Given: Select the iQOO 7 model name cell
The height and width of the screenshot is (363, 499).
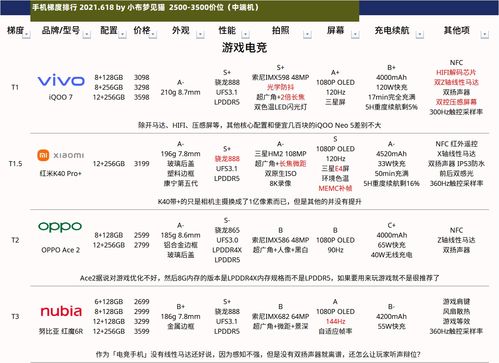Looking at the screenshot, I should coord(61,97).
